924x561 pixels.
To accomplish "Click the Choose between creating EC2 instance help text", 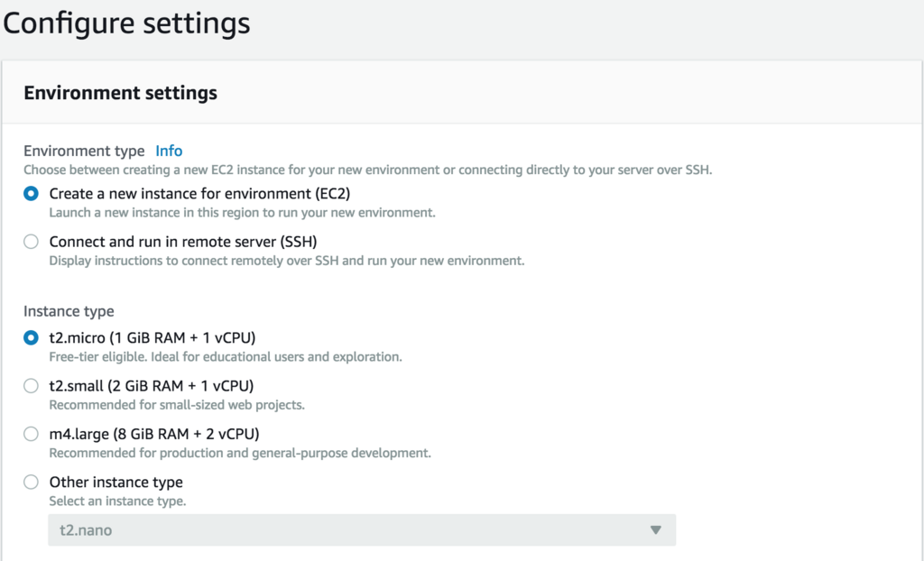I will tap(367, 170).
